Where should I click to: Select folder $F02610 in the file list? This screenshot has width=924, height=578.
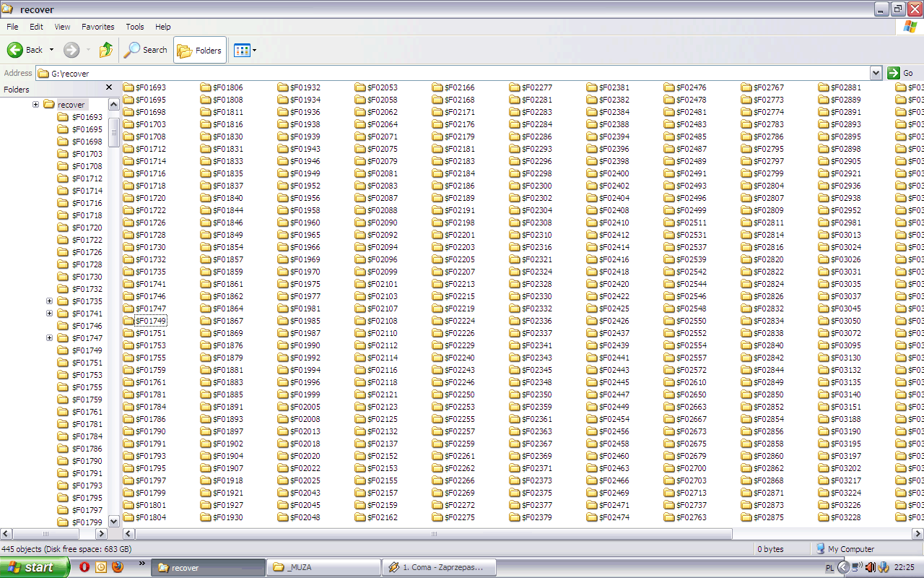tap(684, 382)
